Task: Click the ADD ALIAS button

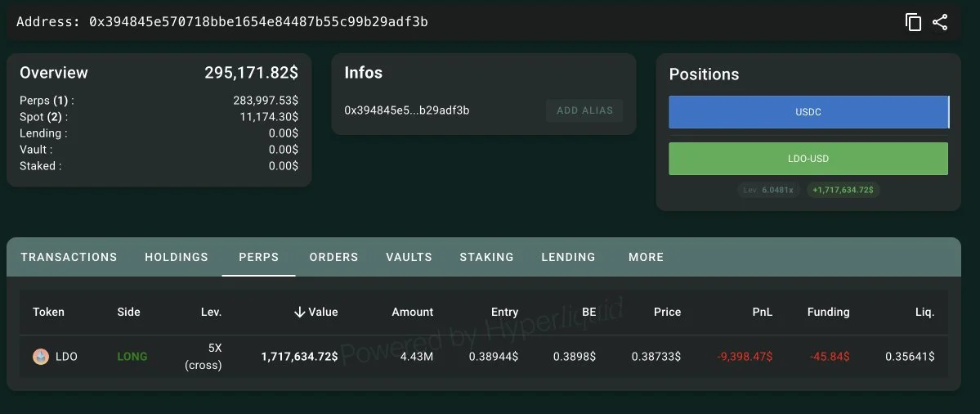Action: click(584, 110)
